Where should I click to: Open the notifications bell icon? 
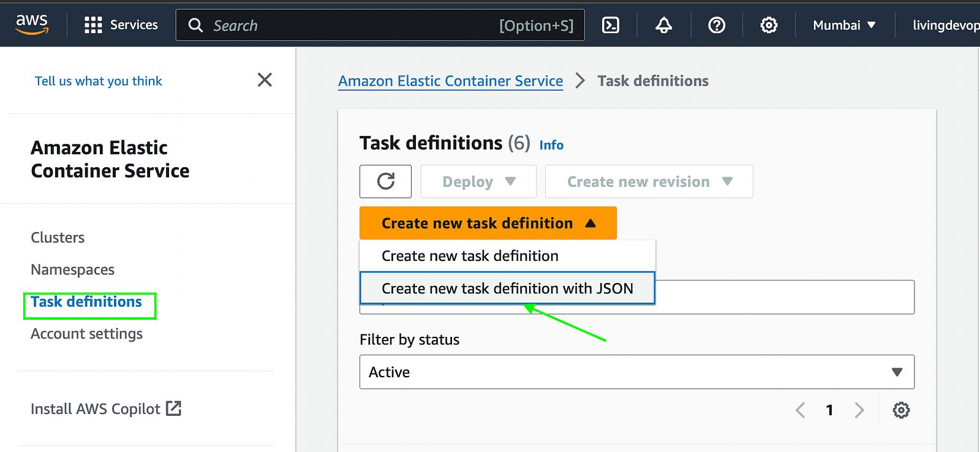point(664,25)
